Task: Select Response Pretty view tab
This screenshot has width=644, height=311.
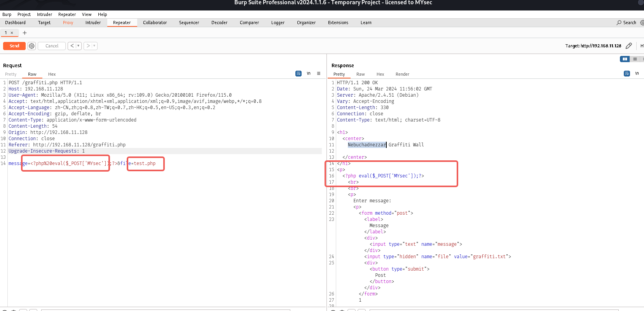Action: tap(339, 74)
